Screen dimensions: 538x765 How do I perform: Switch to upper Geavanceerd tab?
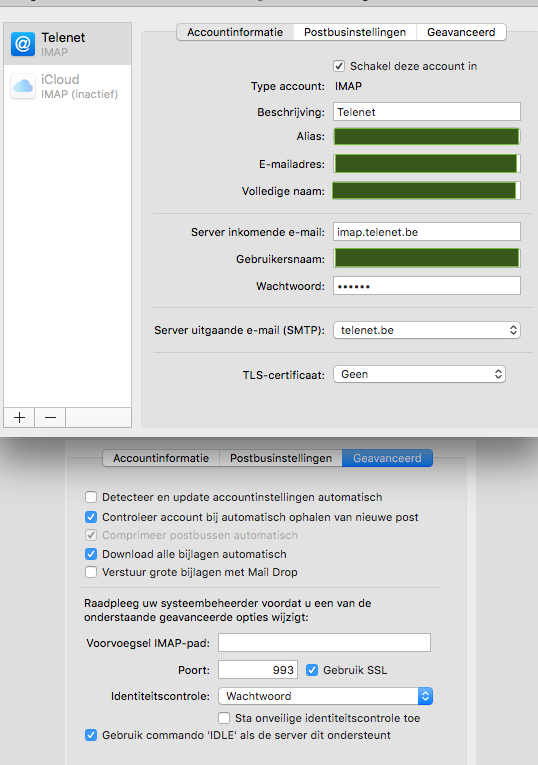click(x=461, y=32)
